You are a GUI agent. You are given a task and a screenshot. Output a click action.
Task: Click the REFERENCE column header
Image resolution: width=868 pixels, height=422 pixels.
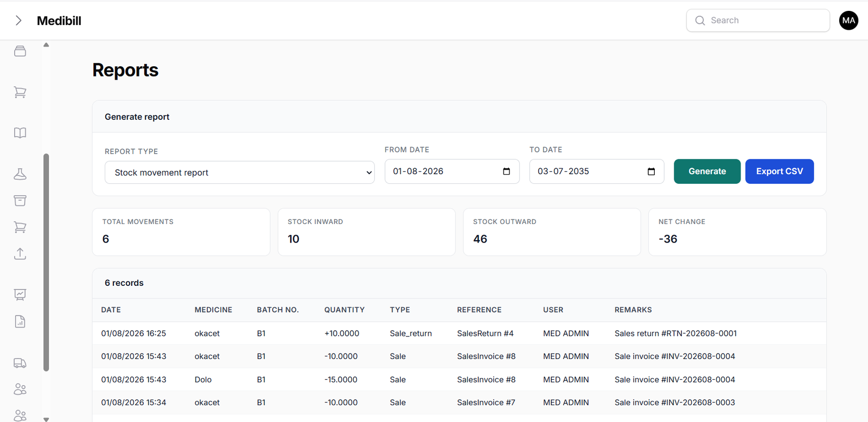(x=479, y=310)
